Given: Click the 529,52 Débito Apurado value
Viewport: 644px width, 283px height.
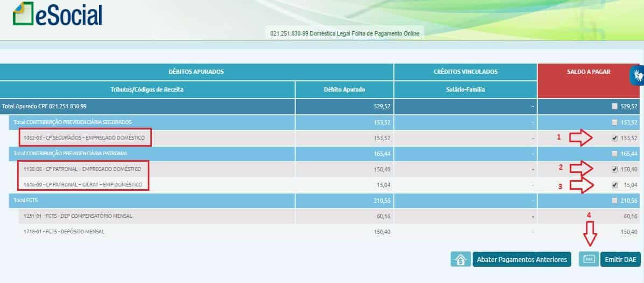Looking at the screenshot, I should coord(382,106).
